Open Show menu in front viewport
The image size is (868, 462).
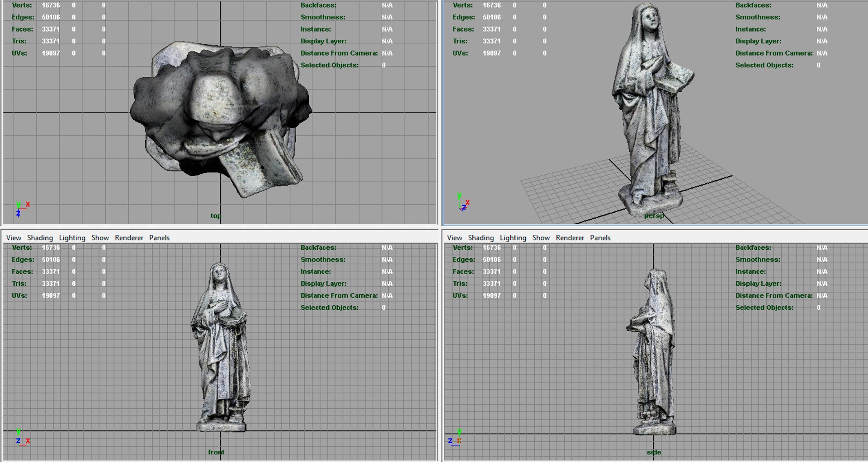[100, 238]
